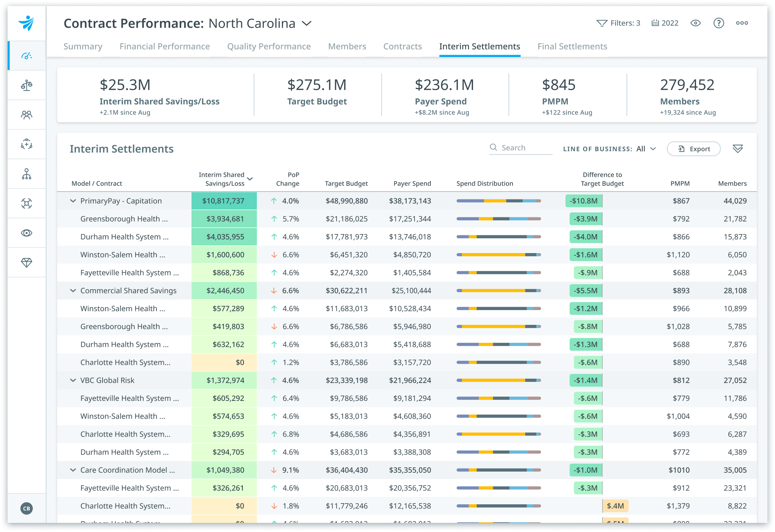Click the Export button
Screen dimensions: 775x532
tap(693, 149)
